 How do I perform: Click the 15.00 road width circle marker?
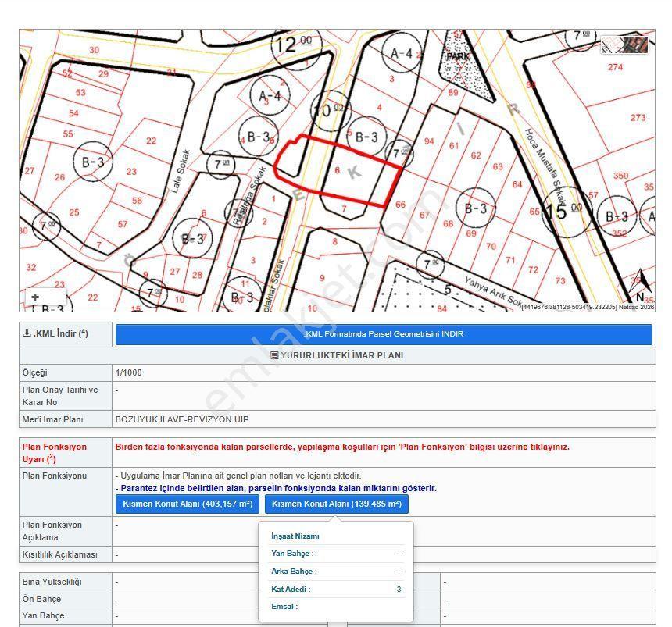coord(567,212)
